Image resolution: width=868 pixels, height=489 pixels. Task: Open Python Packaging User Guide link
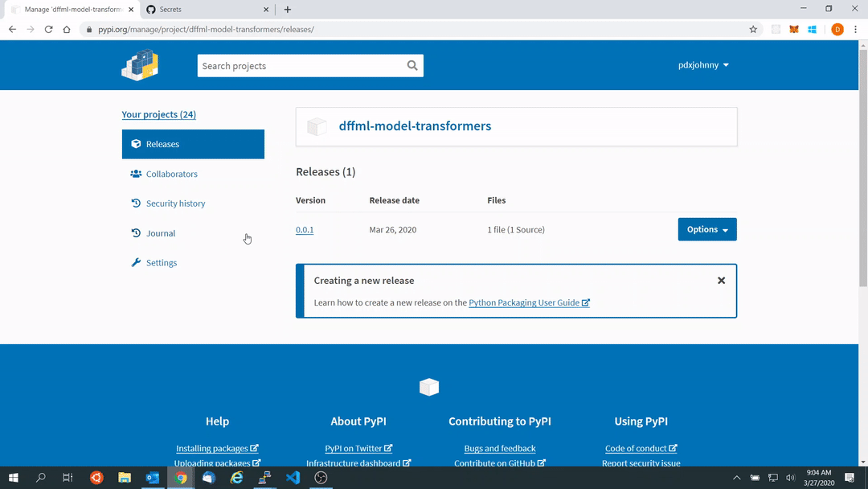coord(529,302)
